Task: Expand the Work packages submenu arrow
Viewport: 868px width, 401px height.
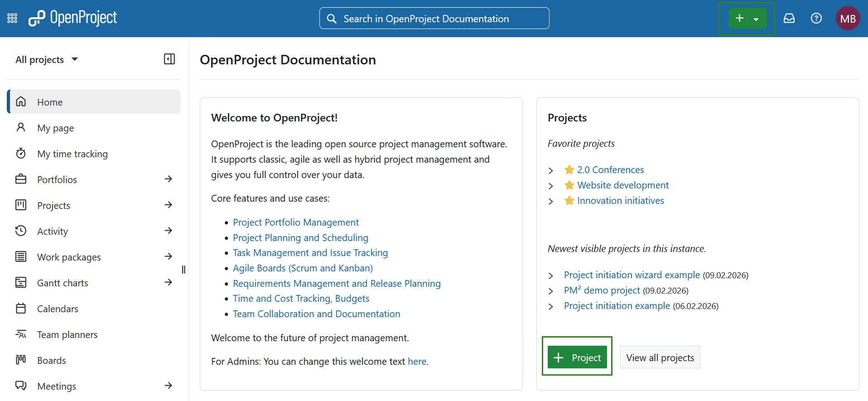Action: click(169, 256)
